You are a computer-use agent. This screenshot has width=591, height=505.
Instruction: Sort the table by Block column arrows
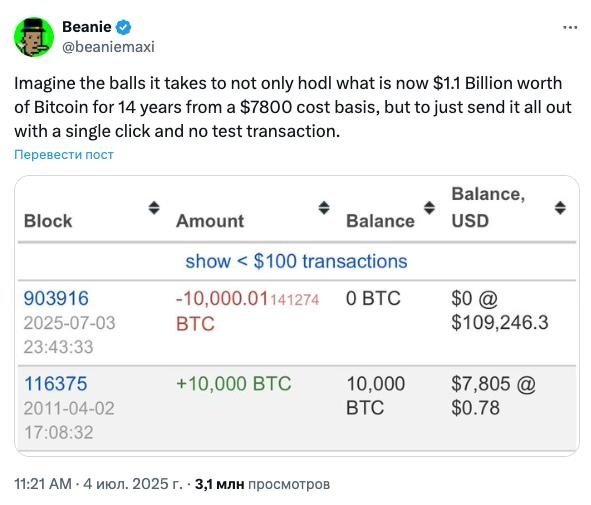[x=154, y=208]
